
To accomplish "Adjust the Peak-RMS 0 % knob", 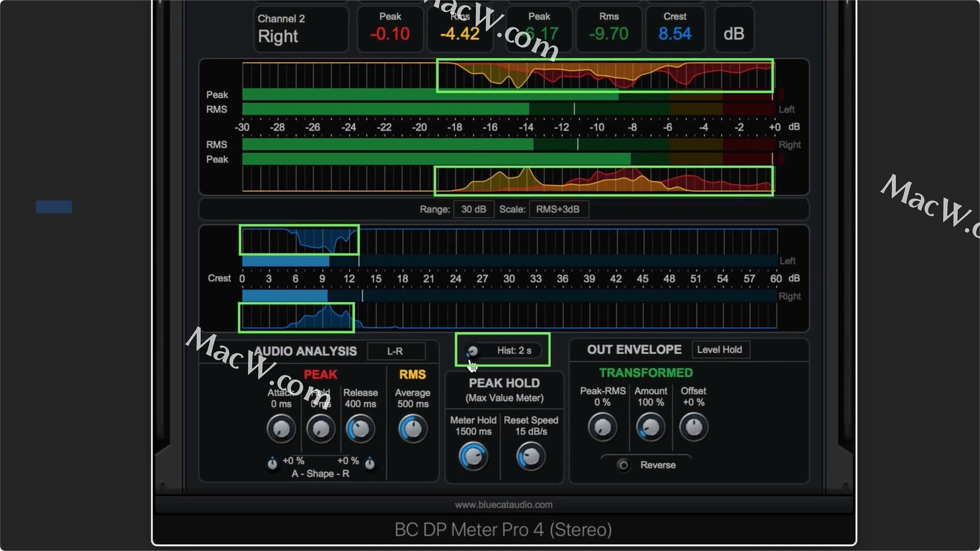I will coord(602,427).
